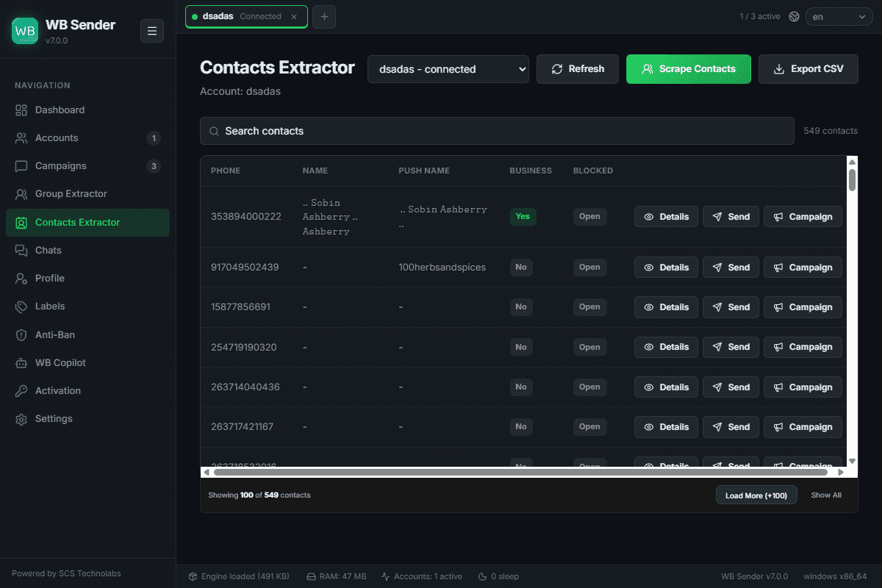Image resolution: width=882 pixels, height=588 pixels.
Task: Open Details for 15877856691
Action: click(666, 307)
